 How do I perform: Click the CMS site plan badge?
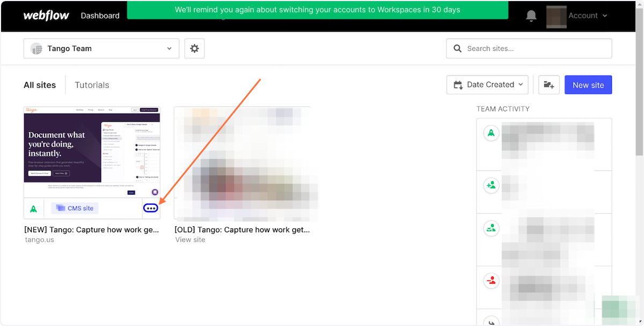click(x=75, y=208)
